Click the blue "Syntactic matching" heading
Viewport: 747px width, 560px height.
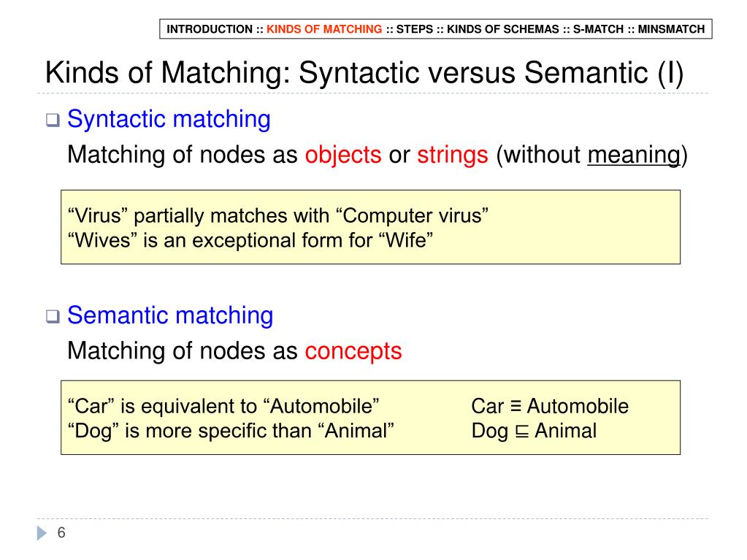pyautogui.click(x=169, y=119)
